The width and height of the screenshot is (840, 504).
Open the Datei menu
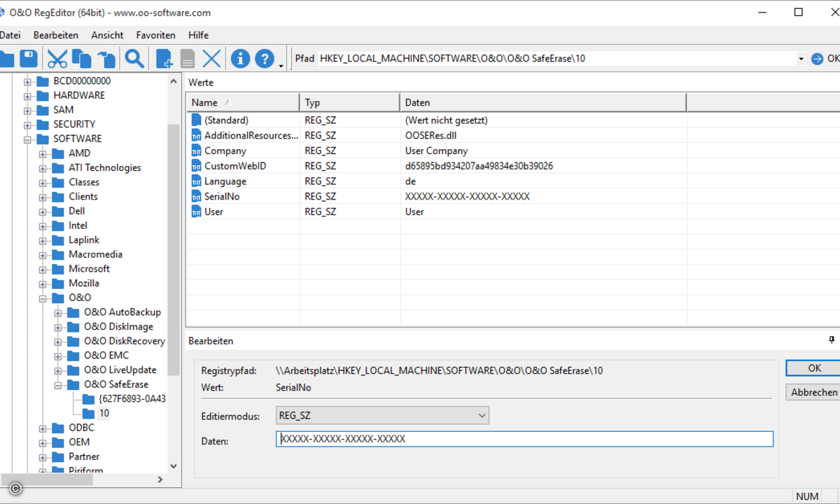[10, 35]
